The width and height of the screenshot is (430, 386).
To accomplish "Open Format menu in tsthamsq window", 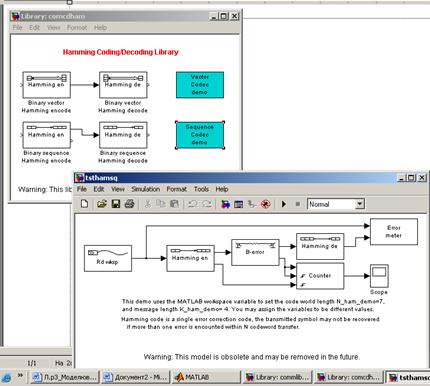I will (177, 189).
